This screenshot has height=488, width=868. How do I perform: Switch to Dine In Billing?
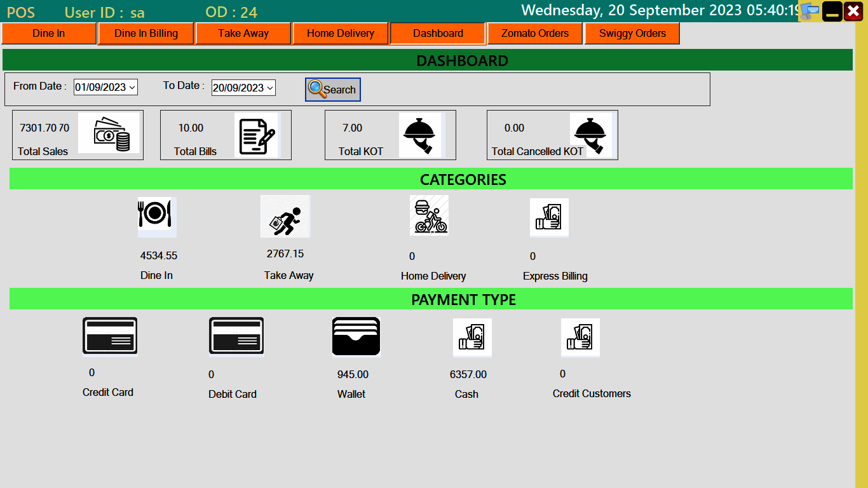tap(146, 32)
